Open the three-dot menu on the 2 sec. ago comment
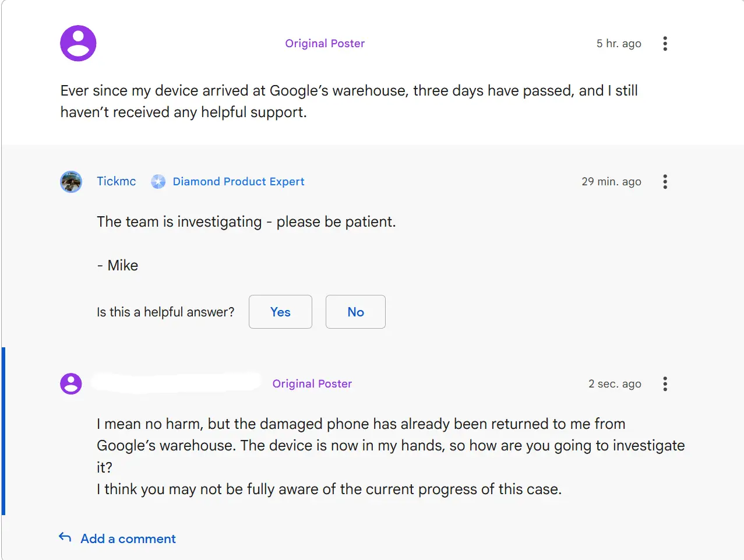744x560 pixels. tap(665, 384)
